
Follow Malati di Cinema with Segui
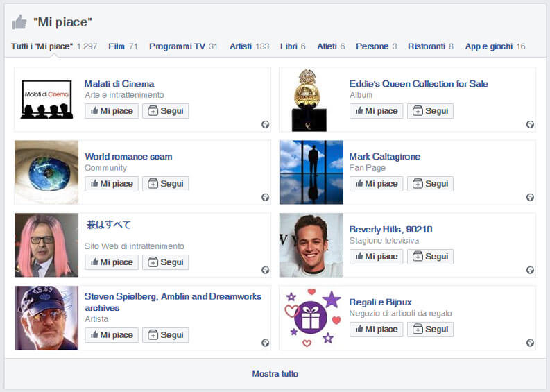click(166, 111)
